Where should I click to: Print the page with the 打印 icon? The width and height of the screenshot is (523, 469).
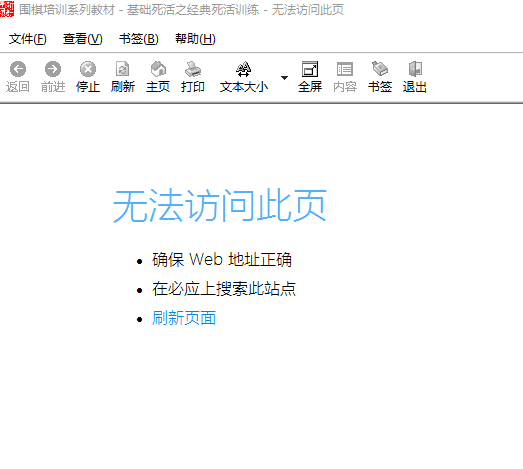(193, 69)
